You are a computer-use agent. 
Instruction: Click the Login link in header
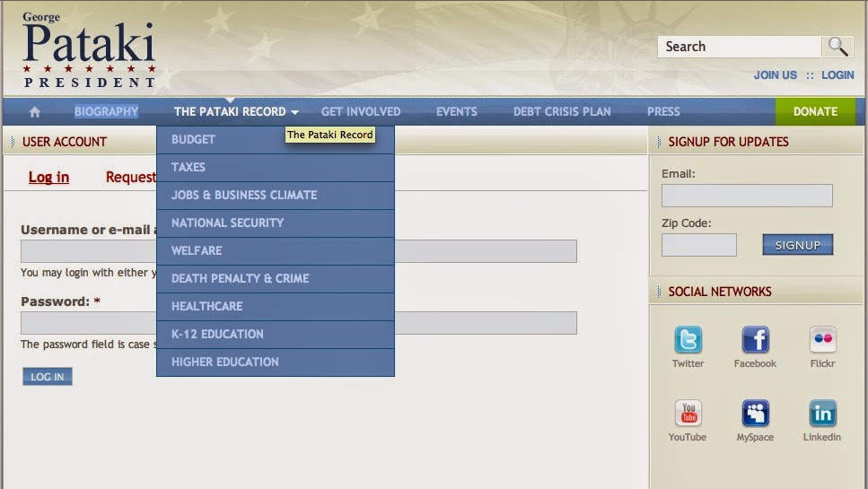click(x=837, y=75)
